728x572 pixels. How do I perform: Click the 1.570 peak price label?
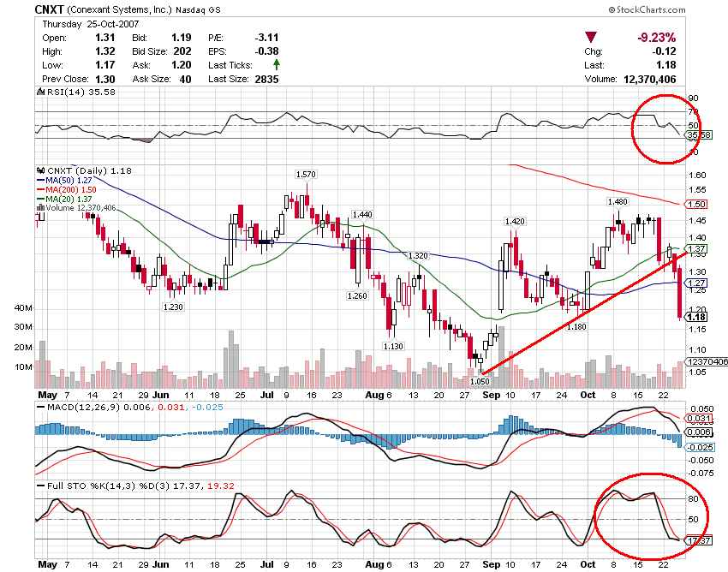[306, 174]
